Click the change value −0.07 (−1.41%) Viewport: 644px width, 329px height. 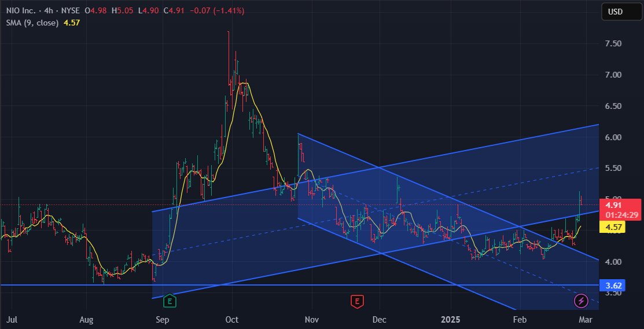point(217,10)
